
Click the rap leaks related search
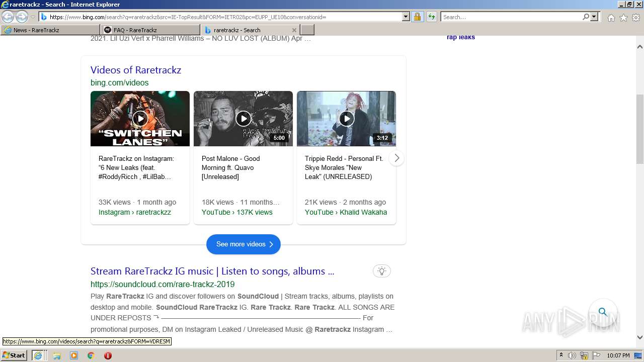coord(461,37)
